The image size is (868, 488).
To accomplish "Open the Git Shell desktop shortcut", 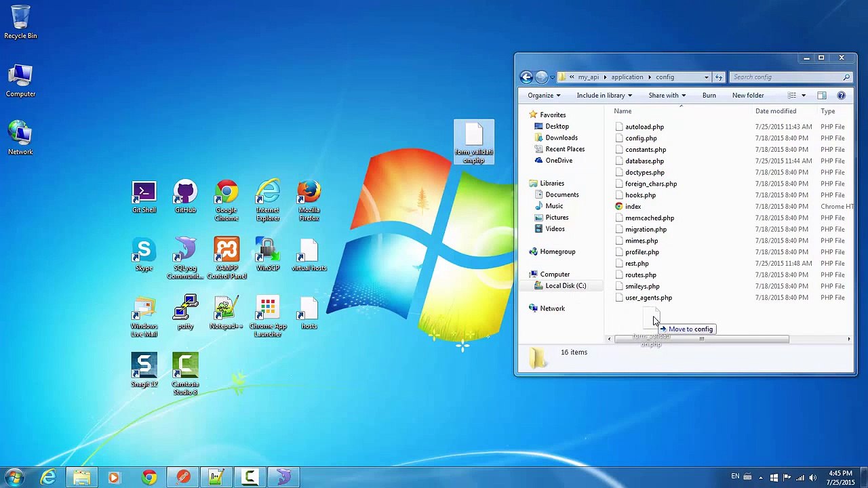I will (x=144, y=197).
